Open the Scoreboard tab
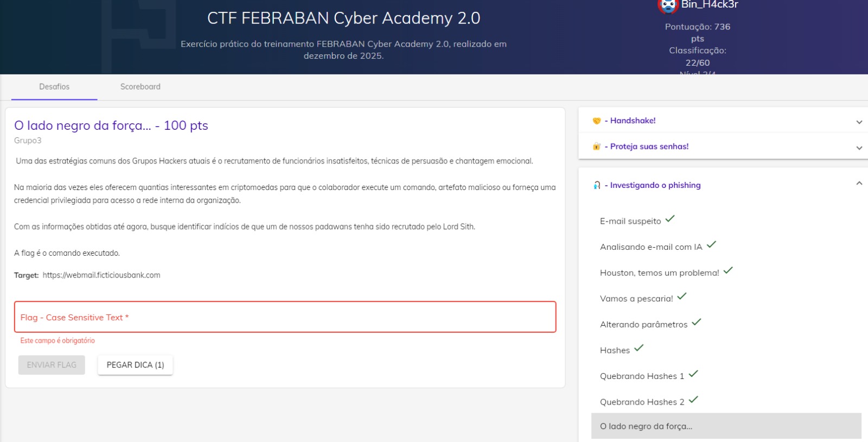 (141, 87)
